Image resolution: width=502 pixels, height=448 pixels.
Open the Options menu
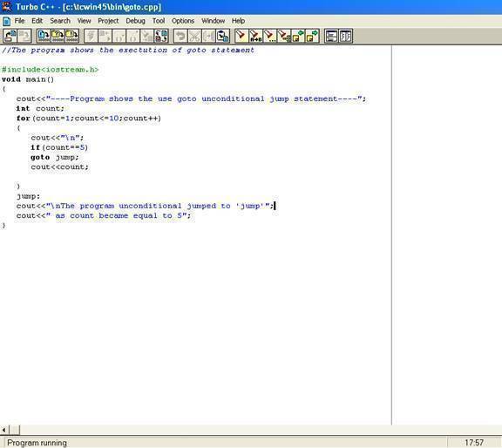183,21
